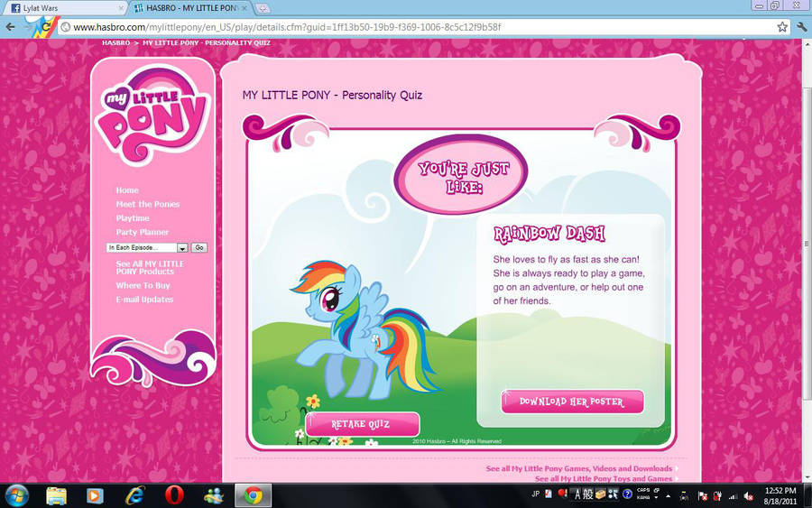The height and width of the screenshot is (508, 812).
Task: Click the power plug tray icon
Action: coord(718,496)
